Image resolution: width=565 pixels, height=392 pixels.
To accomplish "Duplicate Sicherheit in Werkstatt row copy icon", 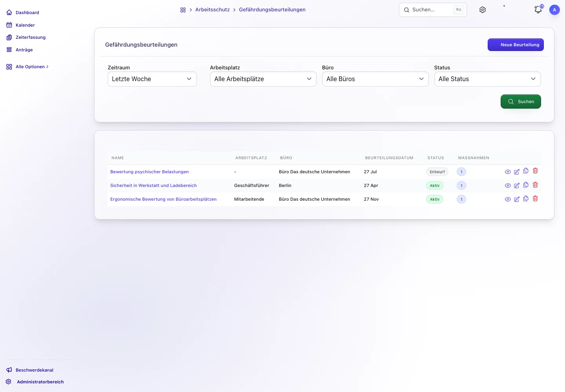I will coord(526,185).
